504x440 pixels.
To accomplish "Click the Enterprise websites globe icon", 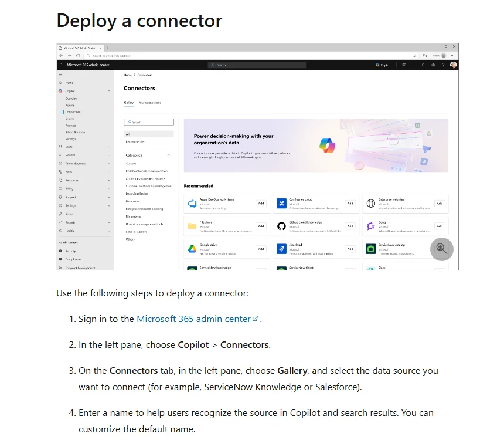I will click(x=370, y=204).
